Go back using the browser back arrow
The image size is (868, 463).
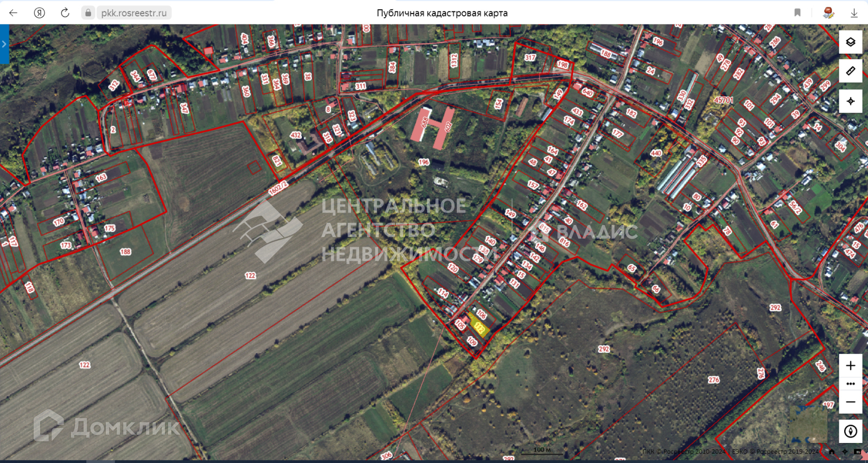click(13, 12)
